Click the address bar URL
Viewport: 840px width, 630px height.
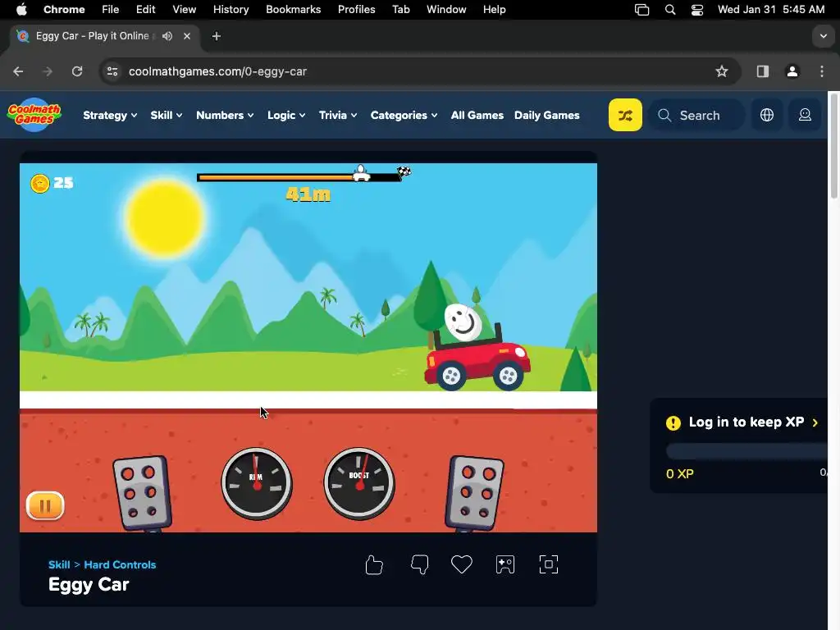pyautogui.click(x=217, y=71)
